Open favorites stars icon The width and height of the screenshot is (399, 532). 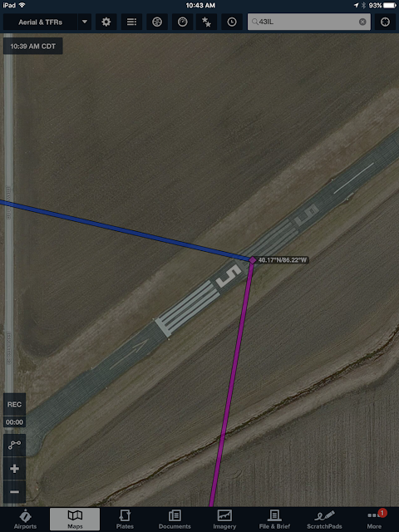206,22
